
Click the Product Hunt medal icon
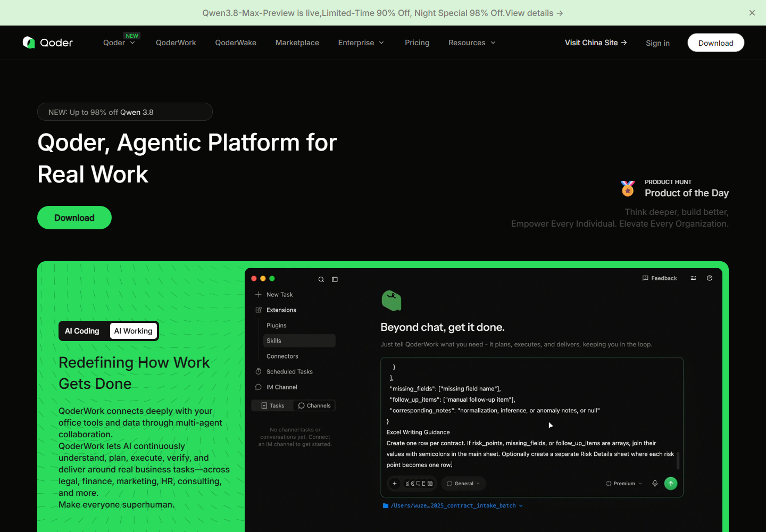pos(628,188)
